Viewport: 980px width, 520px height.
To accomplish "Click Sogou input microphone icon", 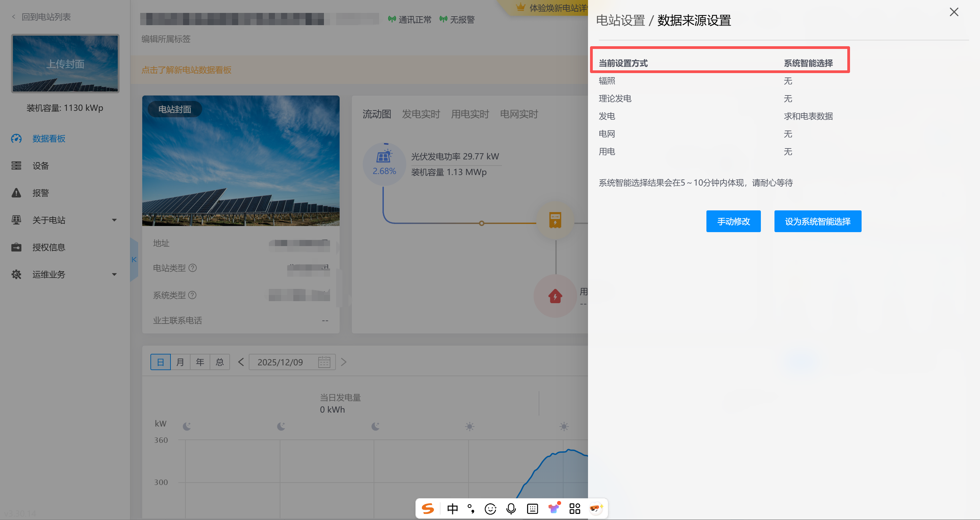I will (511, 508).
